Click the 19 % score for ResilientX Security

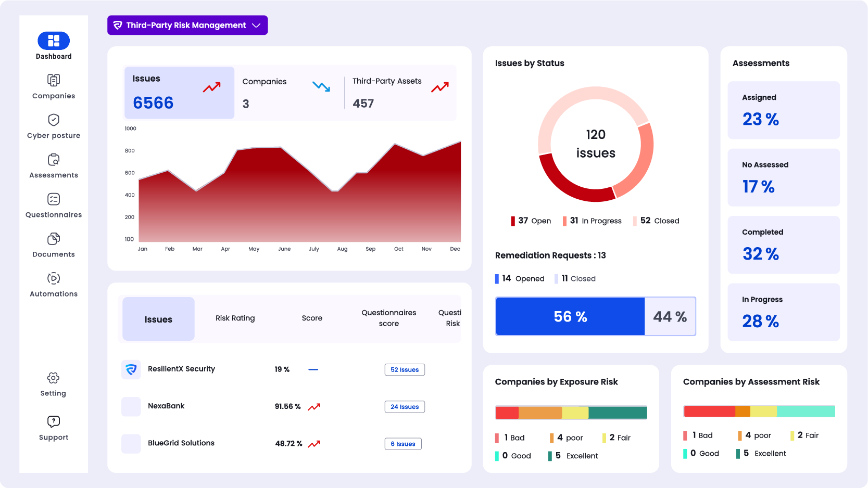click(282, 369)
